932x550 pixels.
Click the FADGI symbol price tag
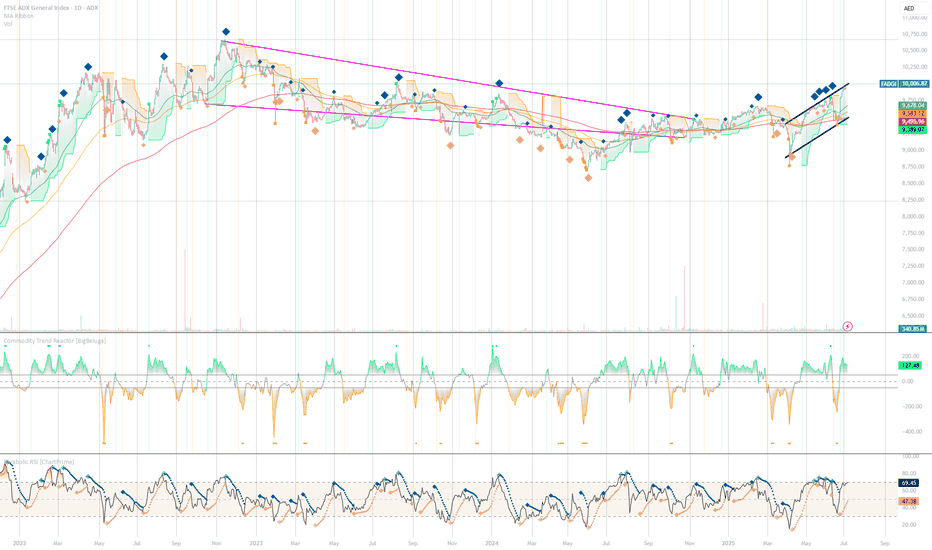click(x=889, y=84)
